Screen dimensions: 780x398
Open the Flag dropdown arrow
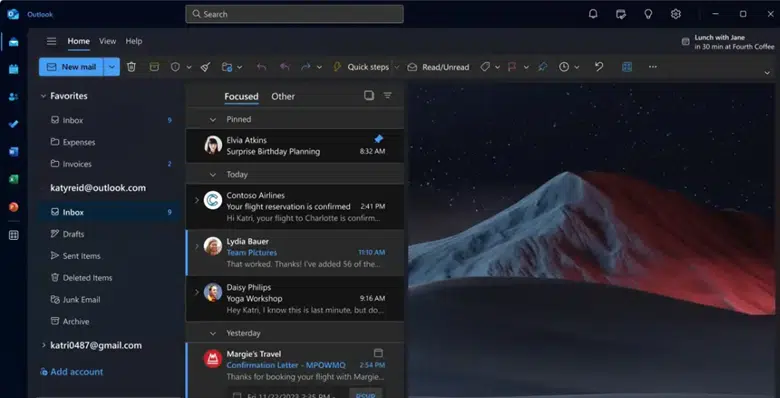coord(526,67)
